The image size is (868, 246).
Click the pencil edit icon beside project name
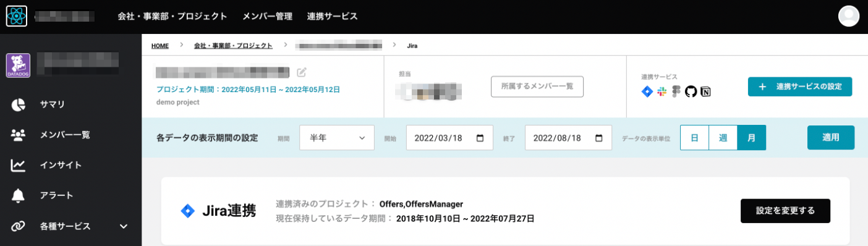[302, 72]
